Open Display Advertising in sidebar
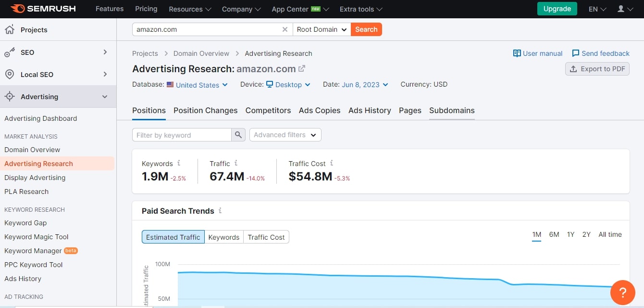Viewport: 644px width, 308px height. coord(35,178)
